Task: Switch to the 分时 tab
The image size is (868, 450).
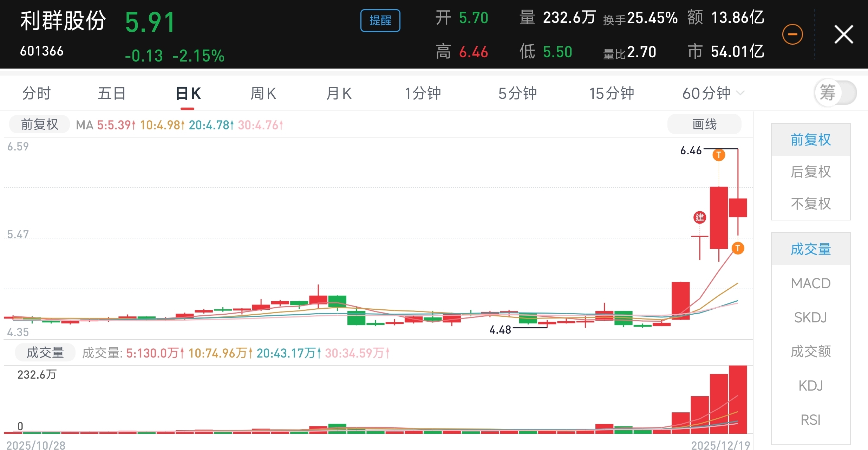Action: pos(37,94)
